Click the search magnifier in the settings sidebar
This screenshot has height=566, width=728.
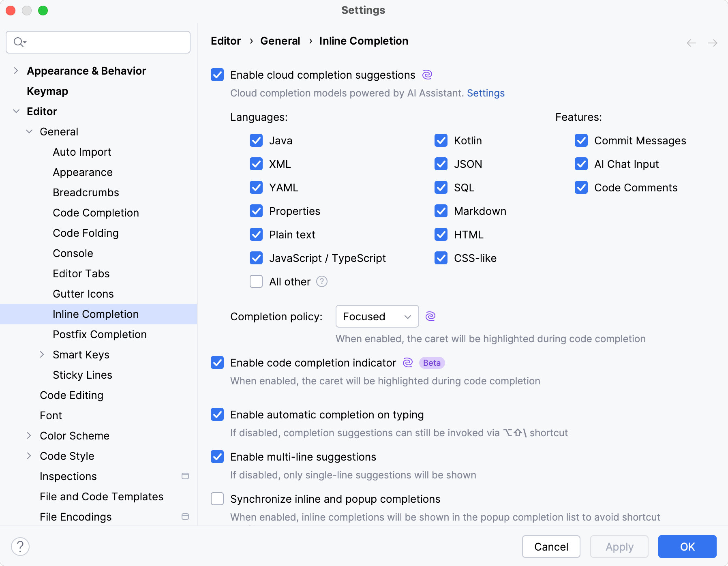[18, 42]
